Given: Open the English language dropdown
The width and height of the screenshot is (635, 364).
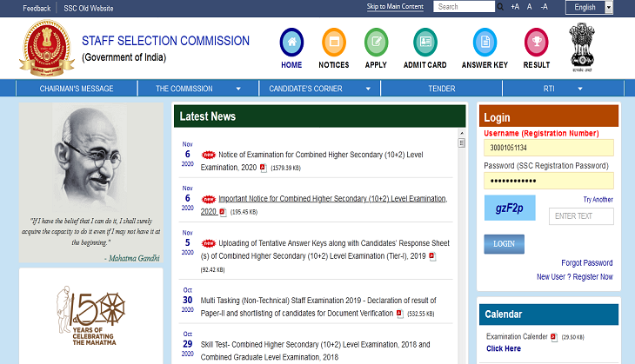Looking at the screenshot, I should [589, 7].
